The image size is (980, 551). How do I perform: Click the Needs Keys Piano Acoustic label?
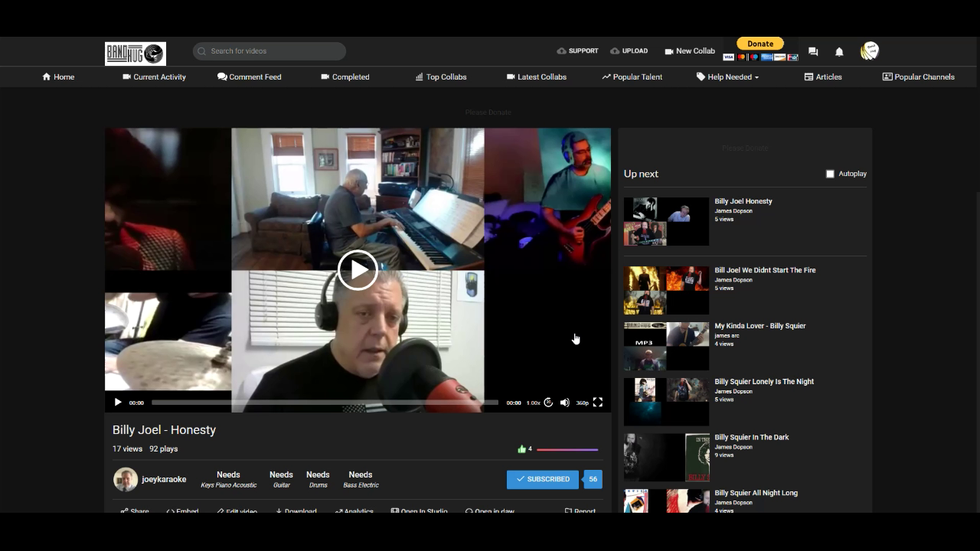click(228, 480)
